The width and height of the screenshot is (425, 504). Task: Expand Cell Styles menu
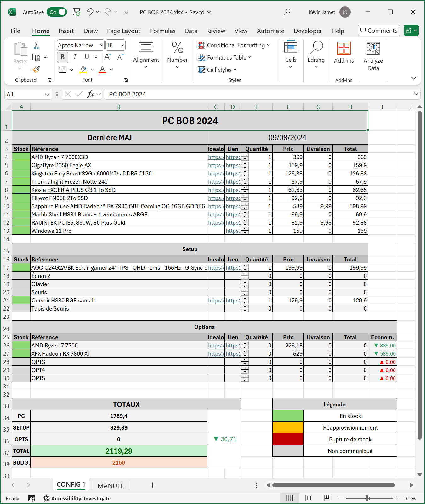click(217, 70)
